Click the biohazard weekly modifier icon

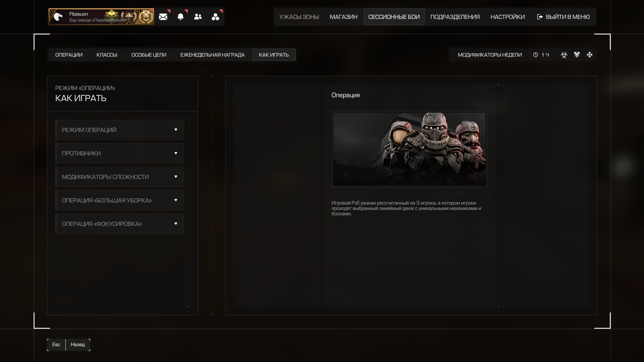click(564, 55)
